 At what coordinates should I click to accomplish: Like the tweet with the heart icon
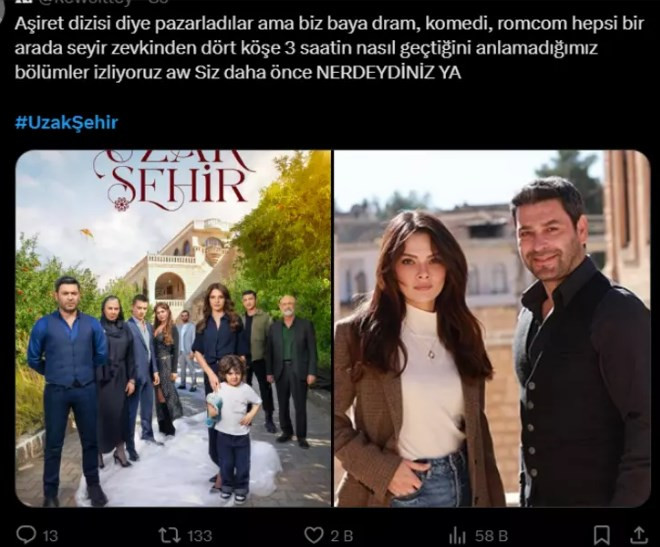click(314, 536)
